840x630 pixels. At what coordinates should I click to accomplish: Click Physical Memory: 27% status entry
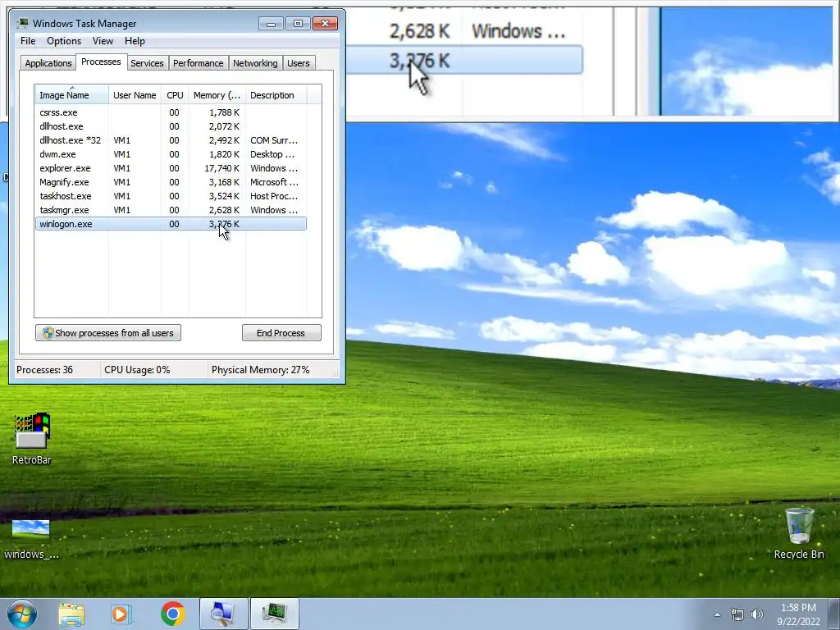click(x=260, y=370)
